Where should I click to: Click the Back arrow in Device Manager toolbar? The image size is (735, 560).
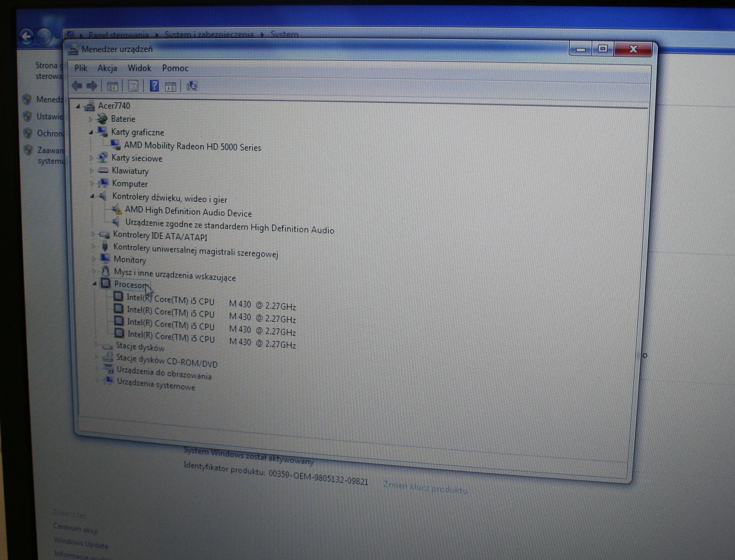point(77,86)
